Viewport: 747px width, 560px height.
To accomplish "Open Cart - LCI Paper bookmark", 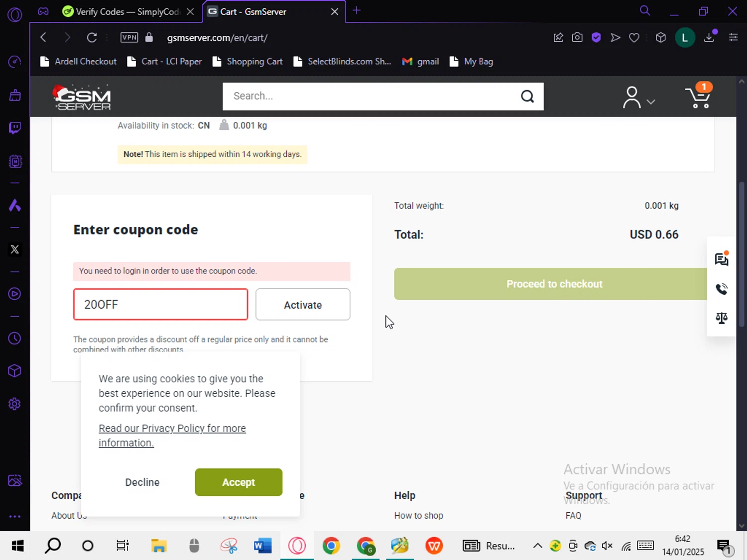I will point(165,61).
